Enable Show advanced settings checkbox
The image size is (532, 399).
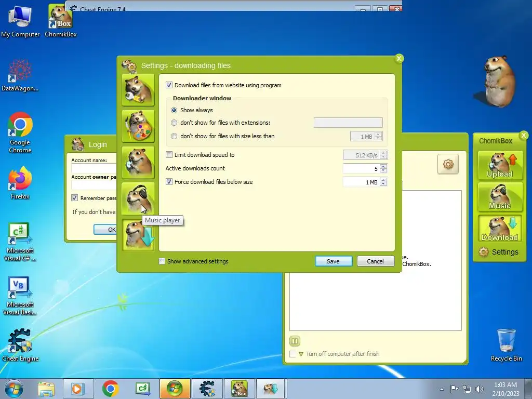pos(162,261)
